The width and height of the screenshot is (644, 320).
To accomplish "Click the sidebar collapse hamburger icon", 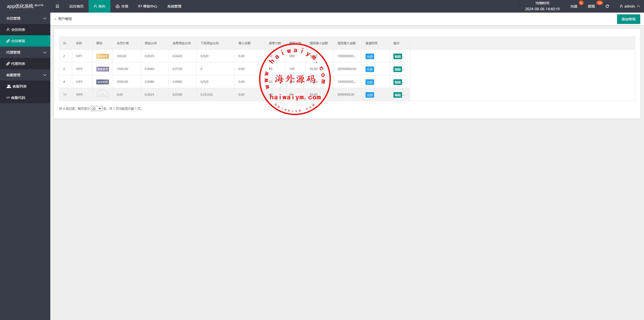I will [x=57, y=6].
